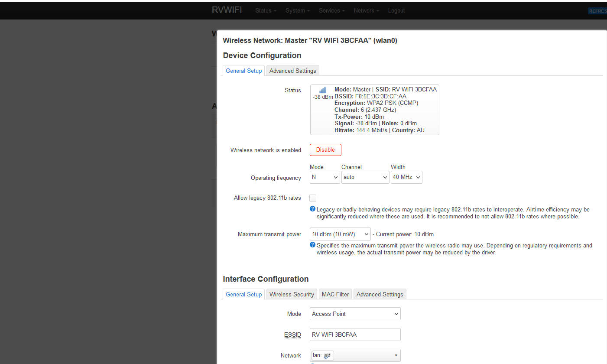Expand the Maximum transmit power dropdown
The image size is (607, 364).
340,234
